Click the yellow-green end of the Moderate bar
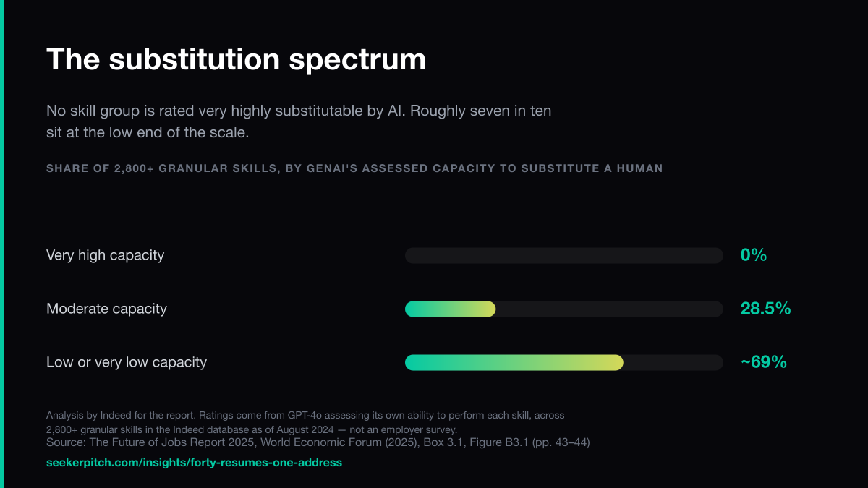Screen dimensions: 868x488 coord(486,309)
